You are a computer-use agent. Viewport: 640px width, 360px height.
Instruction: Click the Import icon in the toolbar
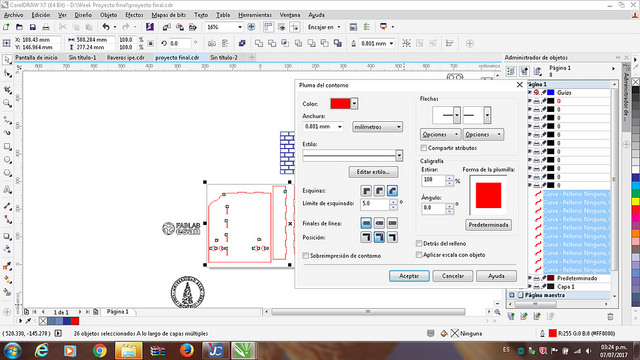point(167,27)
